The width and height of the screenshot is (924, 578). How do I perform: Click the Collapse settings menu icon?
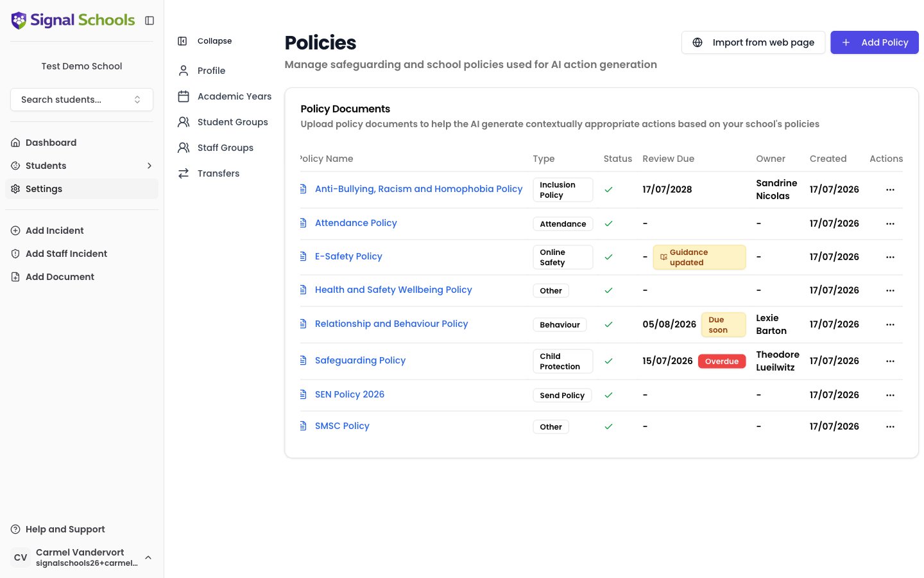182,41
